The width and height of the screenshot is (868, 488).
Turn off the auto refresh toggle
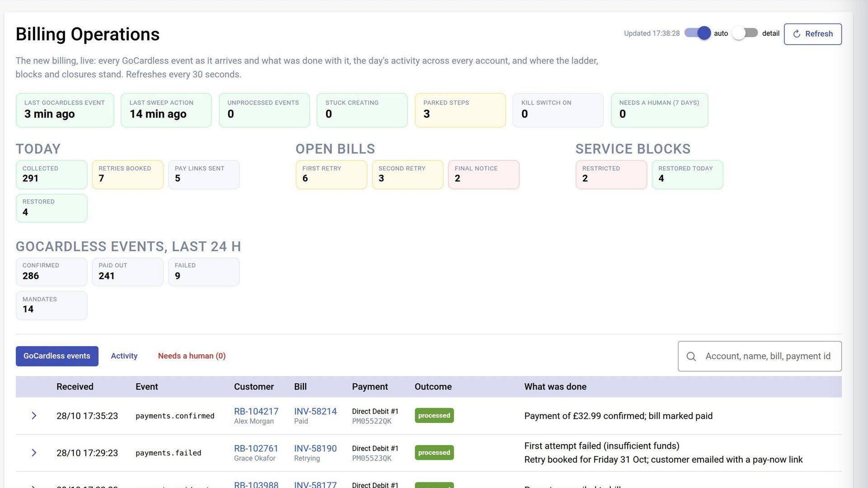(x=698, y=33)
